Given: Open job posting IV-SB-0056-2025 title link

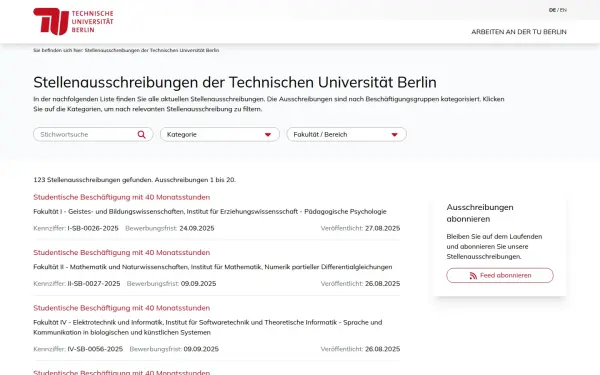Looking at the screenshot, I should pos(122,308).
